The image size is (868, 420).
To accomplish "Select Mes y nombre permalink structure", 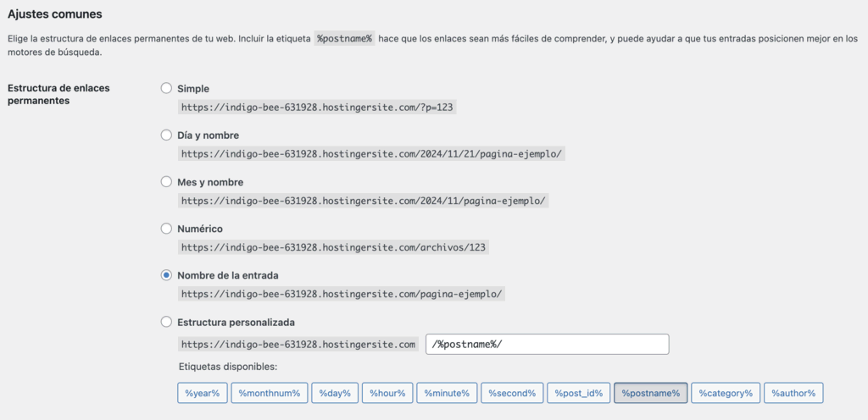I will click(166, 182).
